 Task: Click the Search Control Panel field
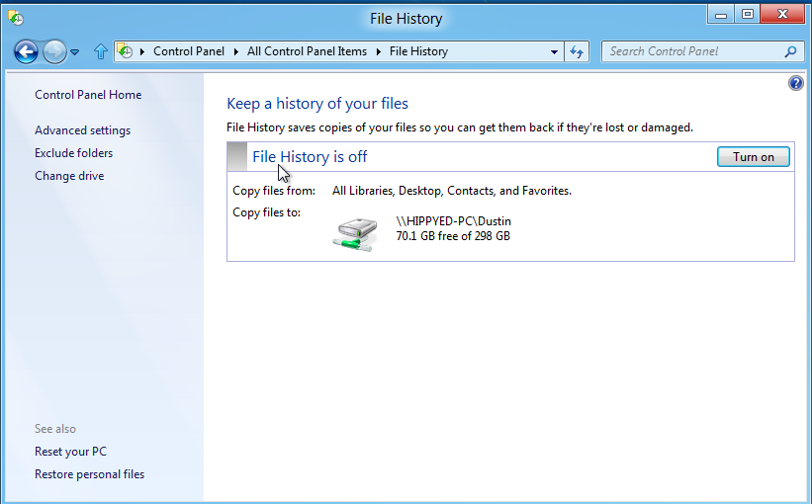692,51
